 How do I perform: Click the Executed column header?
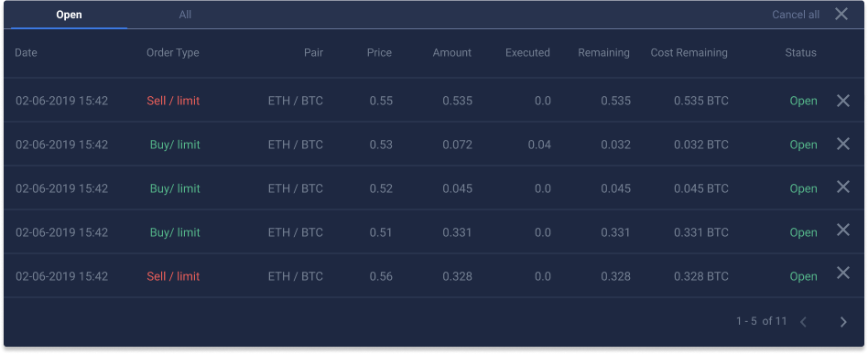coord(527,53)
